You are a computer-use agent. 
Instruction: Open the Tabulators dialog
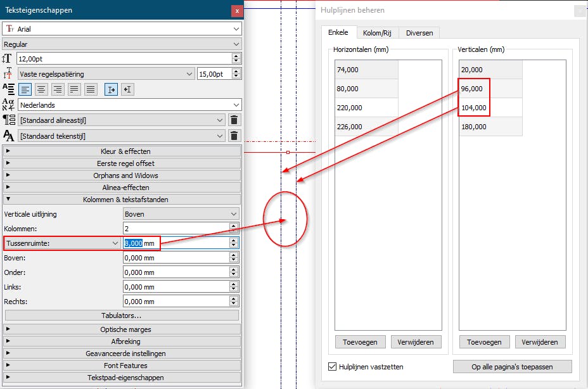(122, 316)
